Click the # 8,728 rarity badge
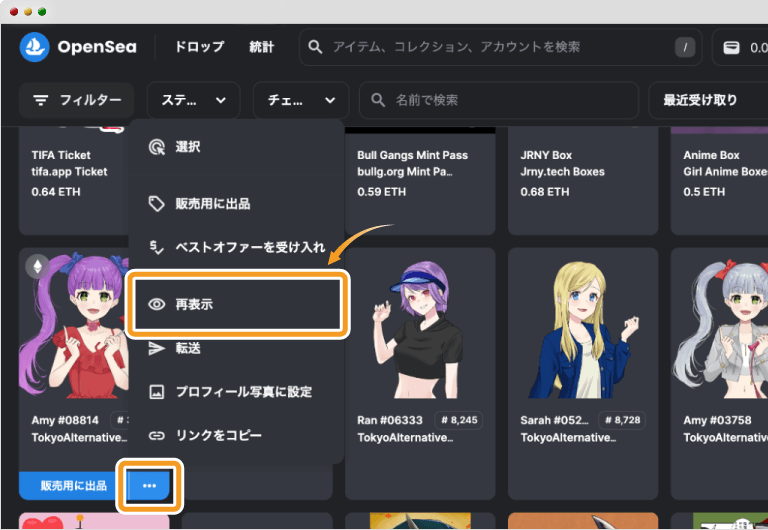The image size is (768, 530). [622, 420]
